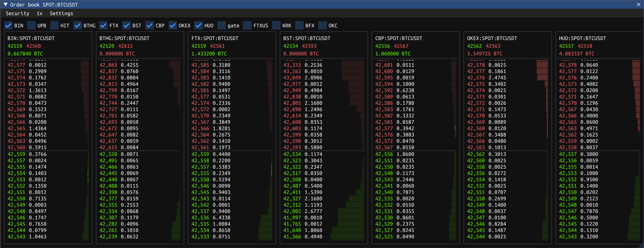Open the Settings menu
The image size is (644, 248).
tap(61, 13)
